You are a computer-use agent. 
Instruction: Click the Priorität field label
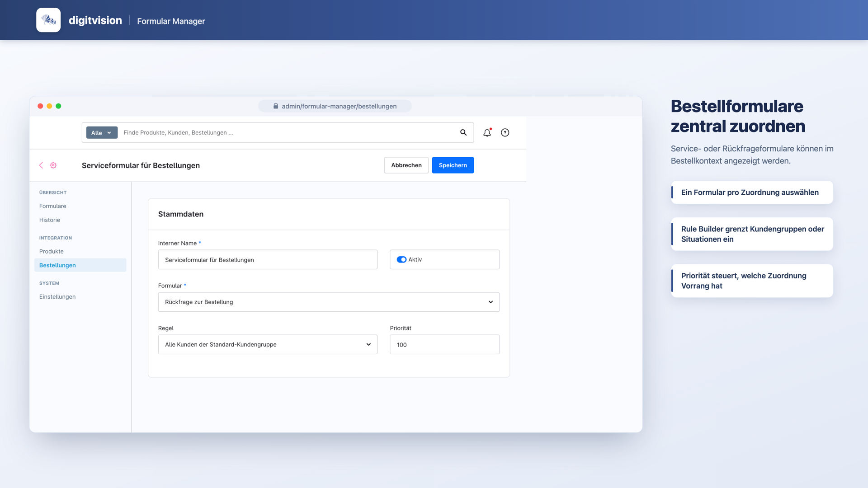[x=401, y=328]
